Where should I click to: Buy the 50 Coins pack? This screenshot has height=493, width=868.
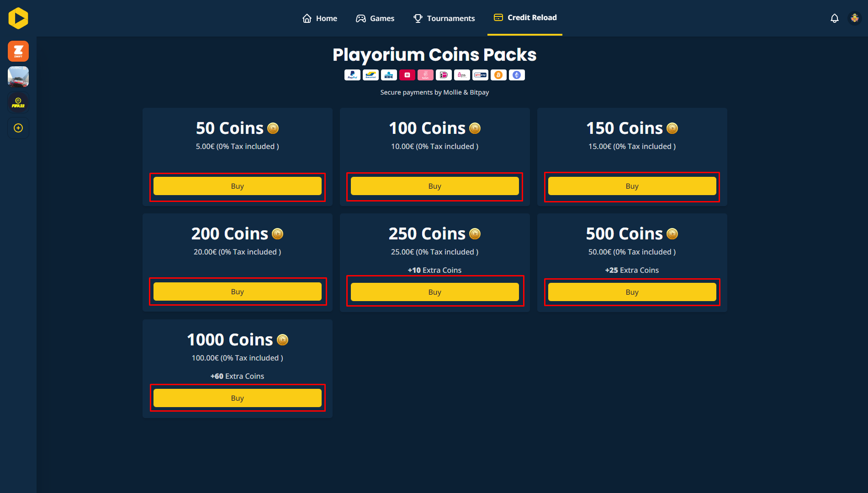click(x=238, y=186)
